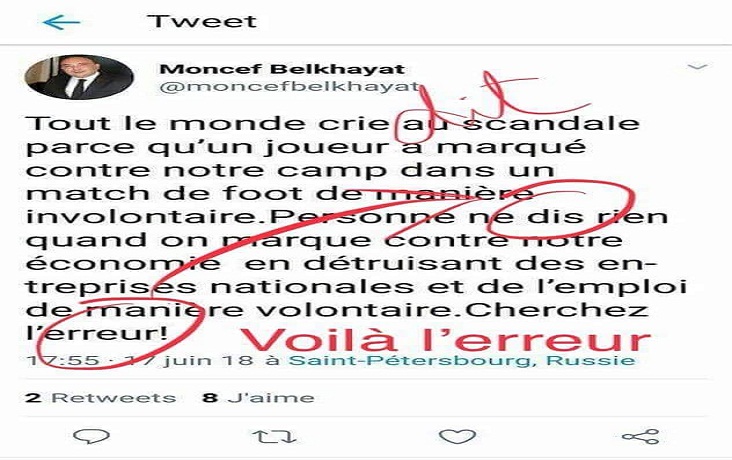
Task: Select the circled text 'l'erreur!'
Action: (x=97, y=333)
